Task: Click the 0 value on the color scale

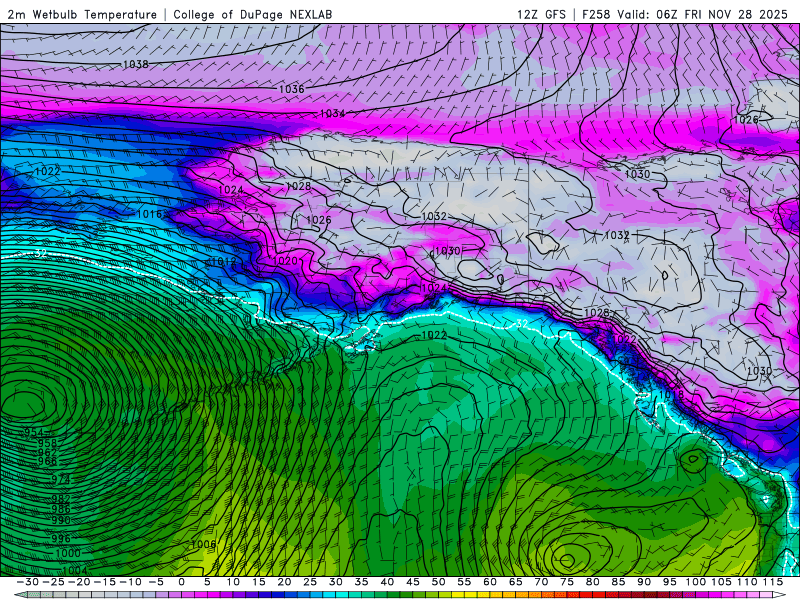Action: 182,582
